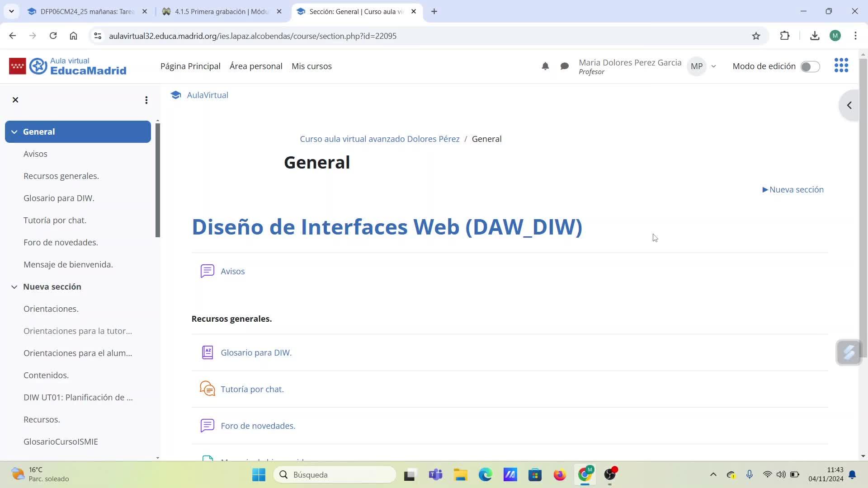This screenshot has width=868, height=488.
Task: Open the user menu dropdown next to MP
Action: 713,66
